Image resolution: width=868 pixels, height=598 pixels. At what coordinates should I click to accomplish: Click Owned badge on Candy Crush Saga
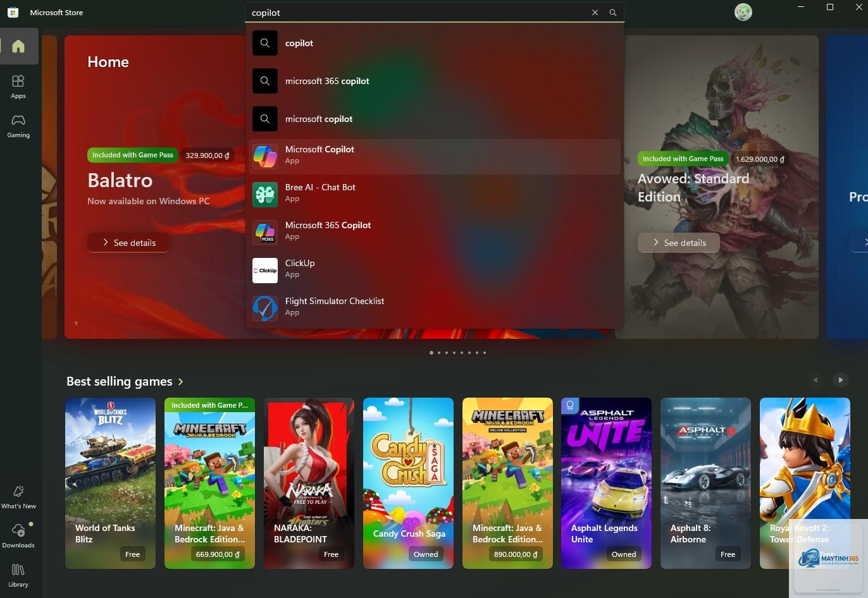pos(426,554)
